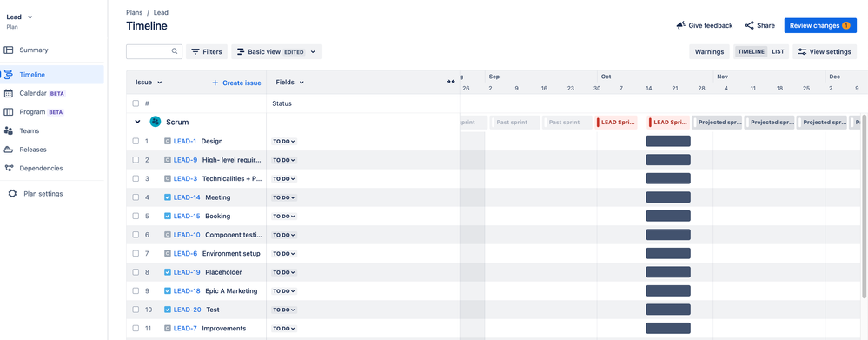The width and height of the screenshot is (868, 340).
Task: Click the Review changes button
Action: (820, 25)
